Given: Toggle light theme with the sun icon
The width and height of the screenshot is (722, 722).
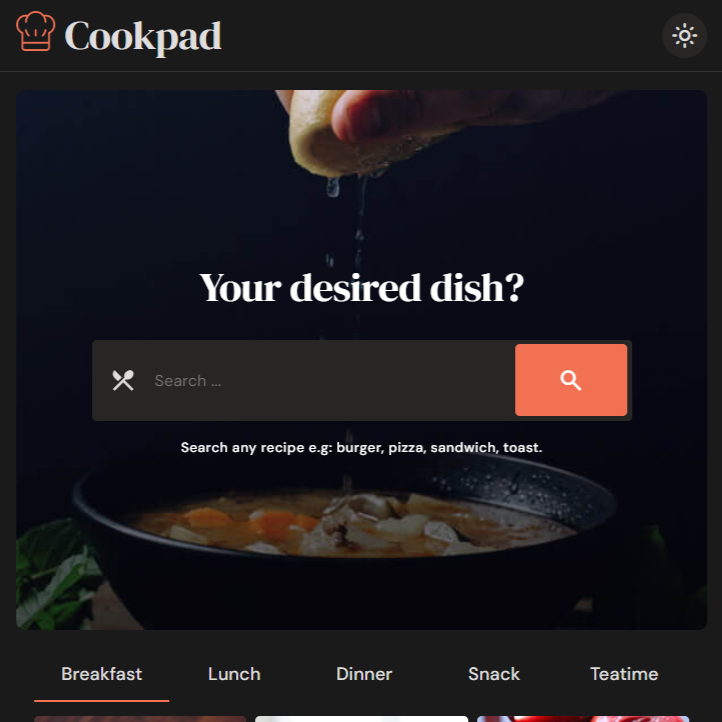Looking at the screenshot, I should pyautogui.click(x=684, y=35).
